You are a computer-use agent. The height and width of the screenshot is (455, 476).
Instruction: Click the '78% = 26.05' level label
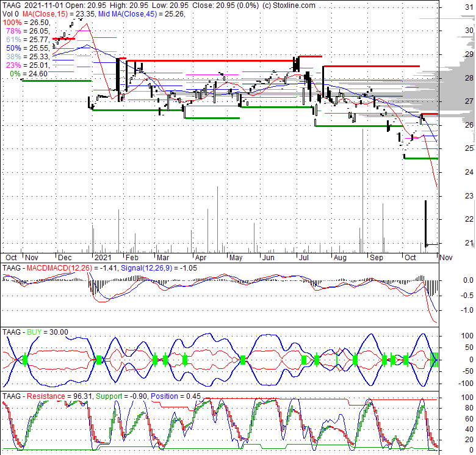pos(27,31)
